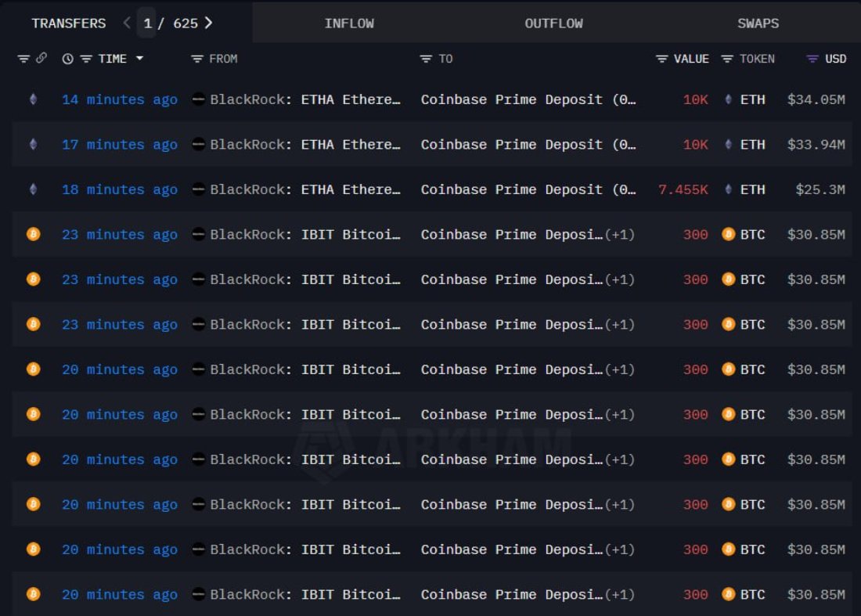Toggle the clock time-format icon
Screen dimensions: 861x616
67,59
